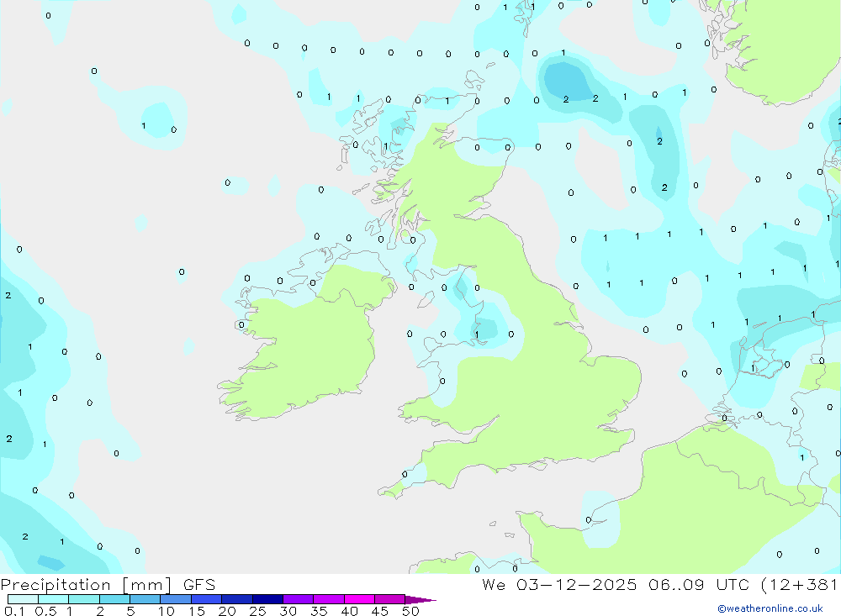The image size is (841, 616).
Task: Click the legend label '40'
Action: 349,611
